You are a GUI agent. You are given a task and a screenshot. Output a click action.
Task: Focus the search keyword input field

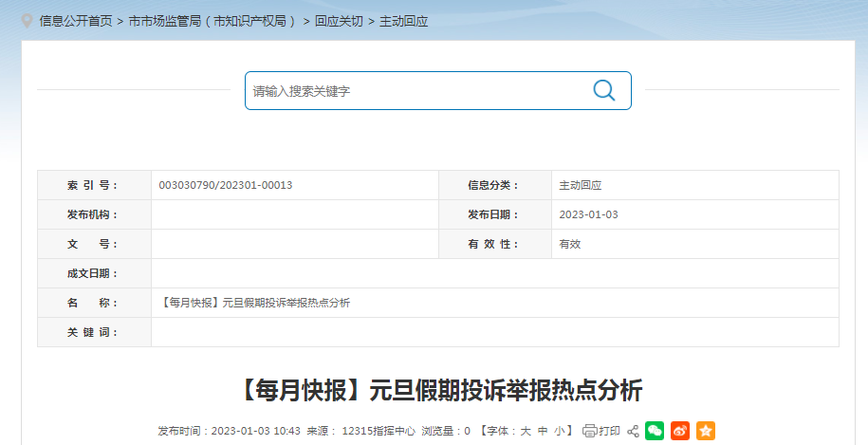417,91
